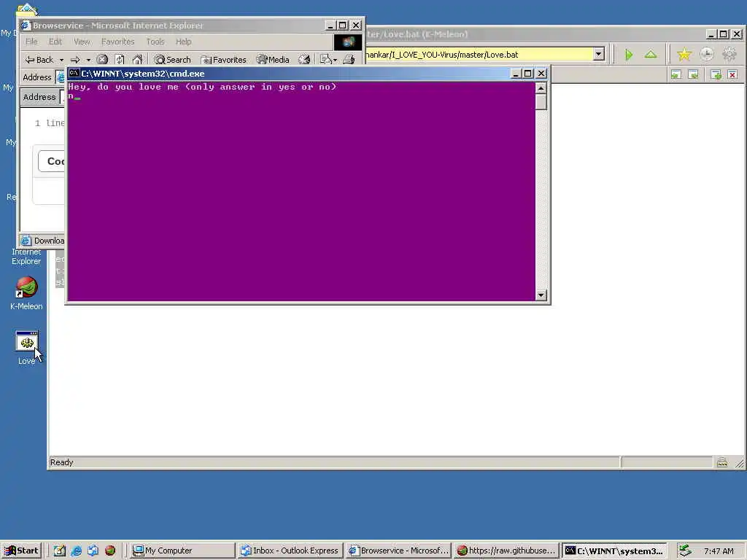Click the Back button in Internet Explorer
The width and height of the screenshot is (747, 560).
click(39, 60)
